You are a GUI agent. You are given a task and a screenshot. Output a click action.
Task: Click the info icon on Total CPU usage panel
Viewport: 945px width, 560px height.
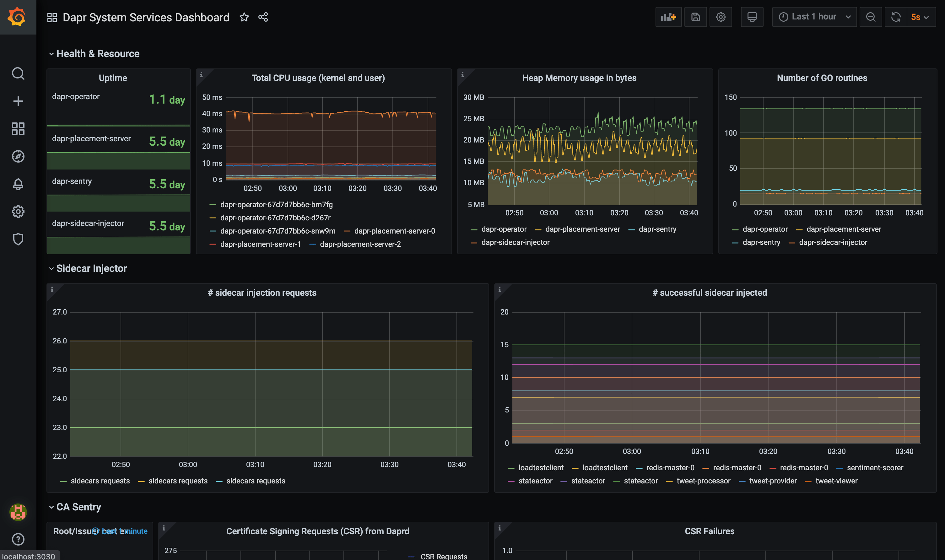[x=202, y=75]
